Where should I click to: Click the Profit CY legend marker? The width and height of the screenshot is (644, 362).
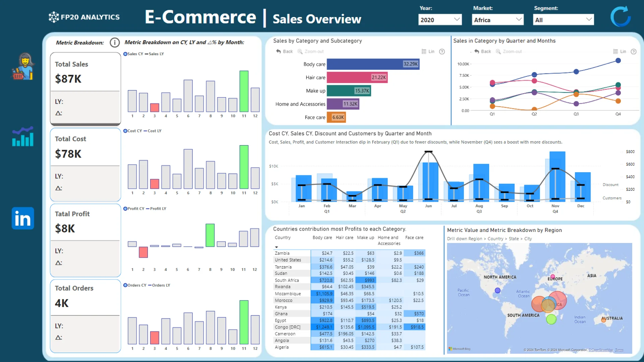[125, 208]
